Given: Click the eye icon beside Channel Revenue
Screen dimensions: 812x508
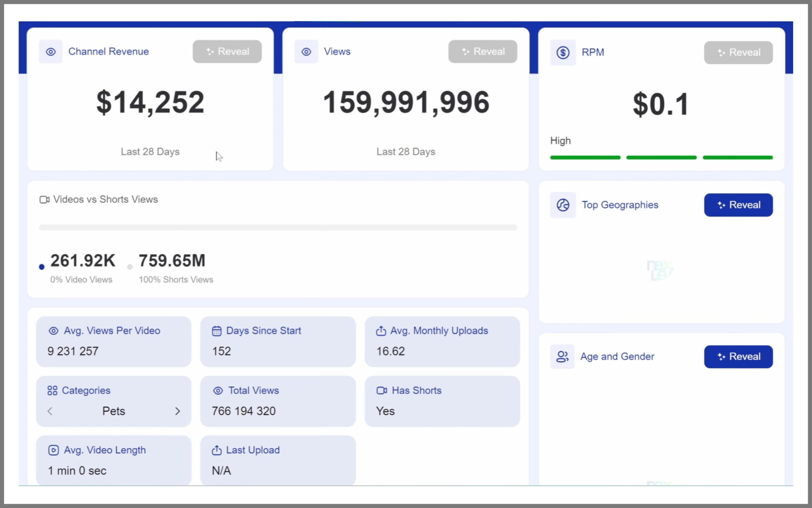Looking at the screenshot, I should pos(51,52).
